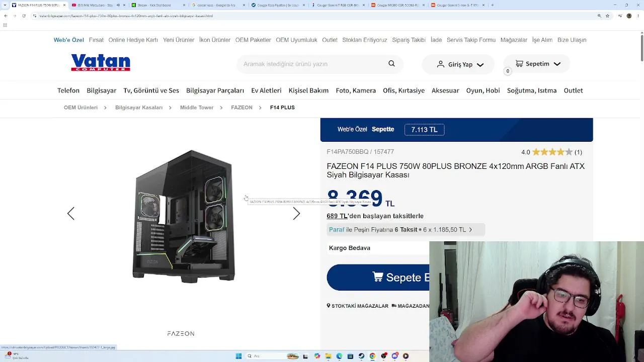
Task: Reload the page with the refresh icon
Action: [24, 16]
